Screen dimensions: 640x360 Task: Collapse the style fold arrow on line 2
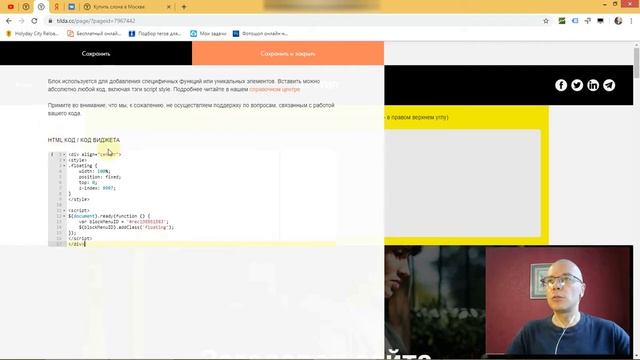tap(64, 160)
